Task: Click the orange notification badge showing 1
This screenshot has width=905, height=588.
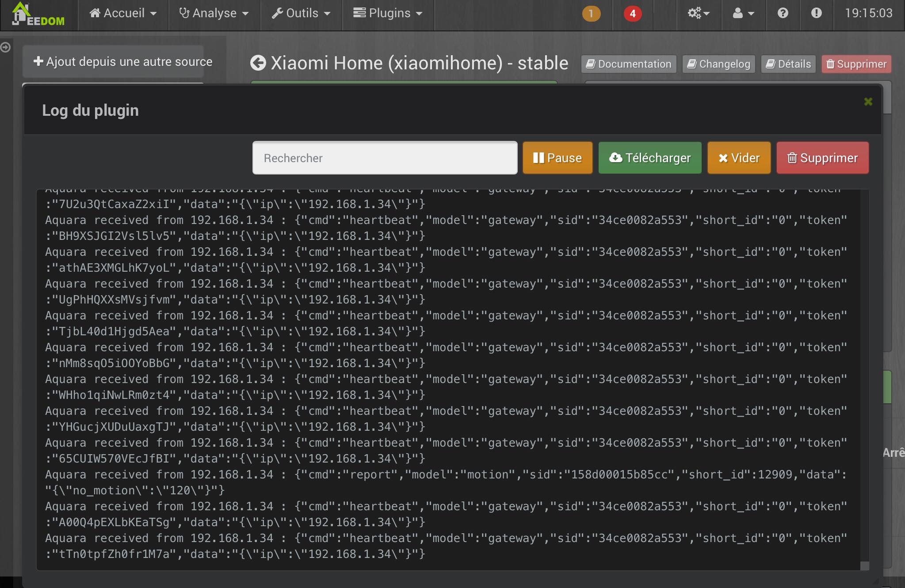Action: [591, 14]
